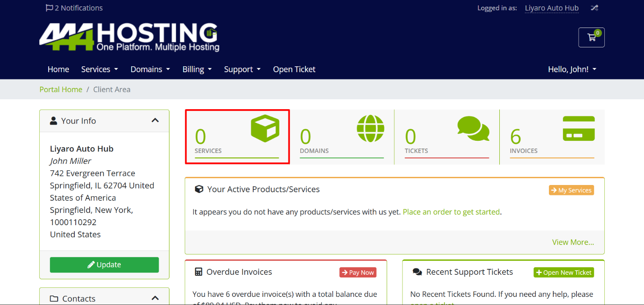Click the Portal Home breadcrumb
644x305 pixels.
61,89
